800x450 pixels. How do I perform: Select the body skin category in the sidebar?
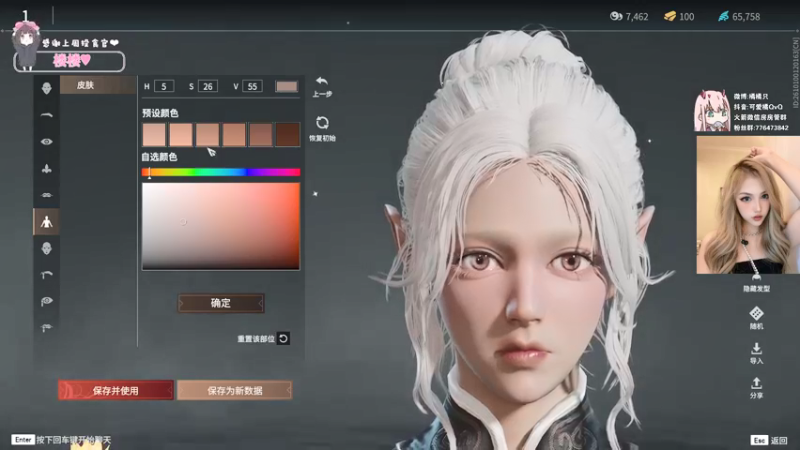46,221
